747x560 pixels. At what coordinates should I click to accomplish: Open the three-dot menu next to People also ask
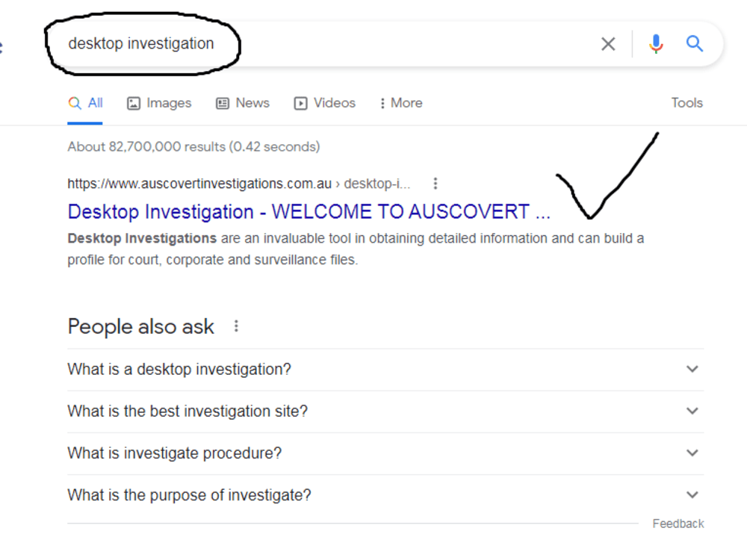pyautogui.click(x=236, y=326)
